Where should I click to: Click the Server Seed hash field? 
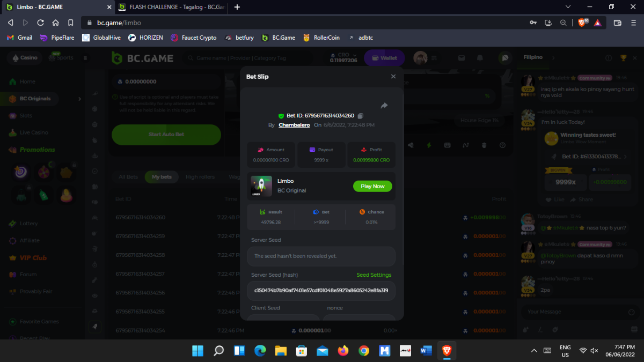tap(321, 290)
